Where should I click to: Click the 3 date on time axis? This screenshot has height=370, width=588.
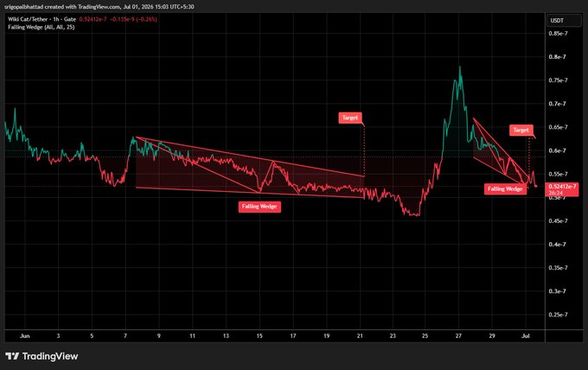point(58,336)
